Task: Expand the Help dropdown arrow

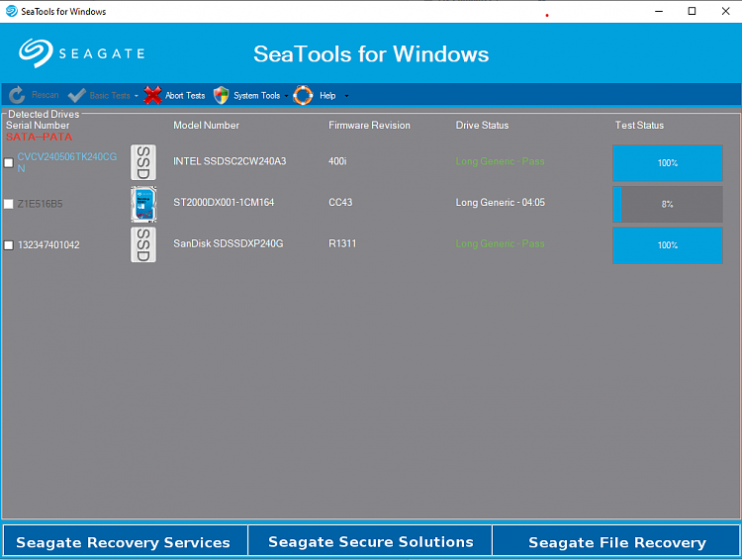Action: (346, 96)
